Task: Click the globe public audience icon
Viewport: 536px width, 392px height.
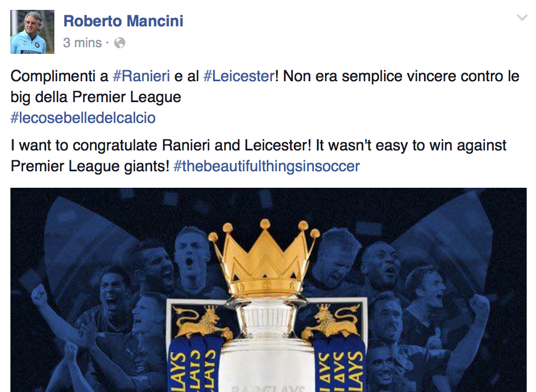Action: coord(119,43)
